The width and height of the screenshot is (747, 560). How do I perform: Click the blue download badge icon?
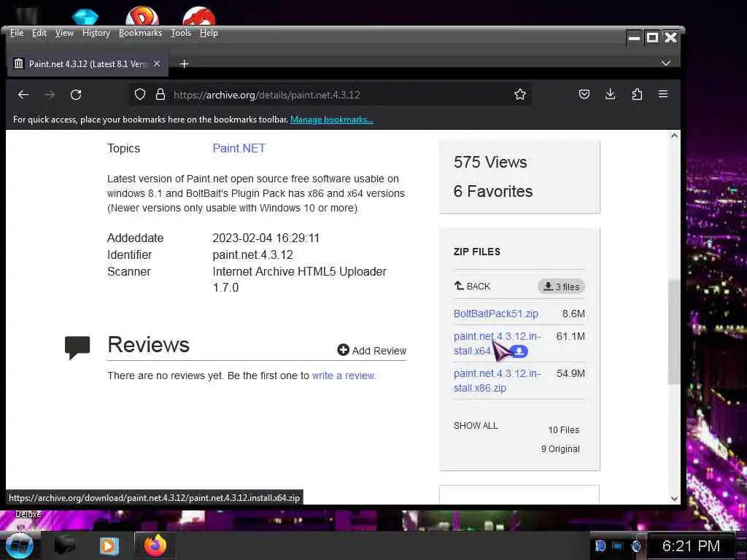tap(519, 351)
